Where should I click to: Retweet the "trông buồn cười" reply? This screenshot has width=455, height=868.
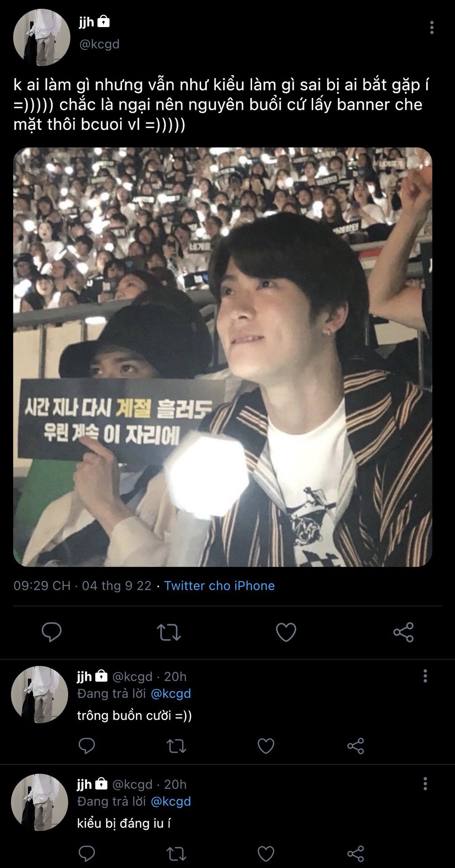176,745
